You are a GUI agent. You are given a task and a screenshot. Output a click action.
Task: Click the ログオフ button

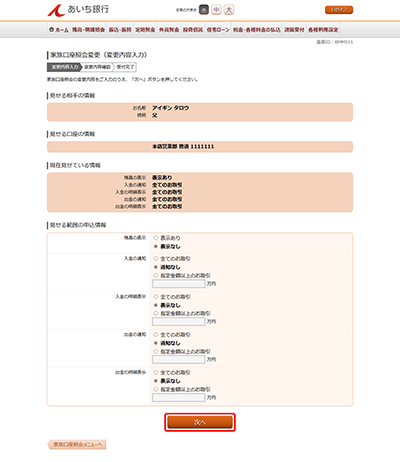tap(339, 10)
